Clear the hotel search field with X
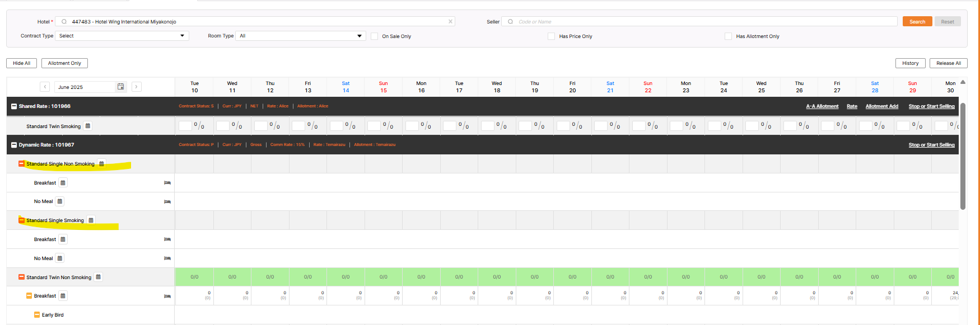980x325 pixels. [450, 22]
